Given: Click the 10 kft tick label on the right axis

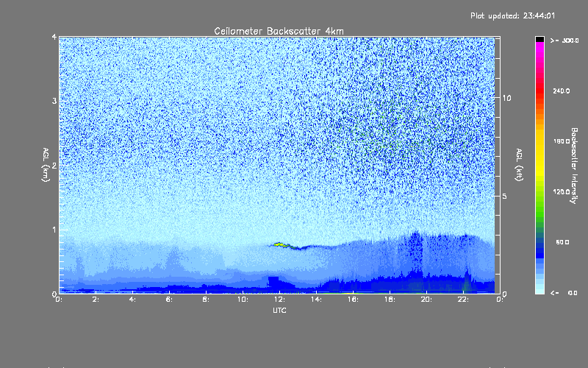Looking at the screenshot, I should click(x=506, y=98).
